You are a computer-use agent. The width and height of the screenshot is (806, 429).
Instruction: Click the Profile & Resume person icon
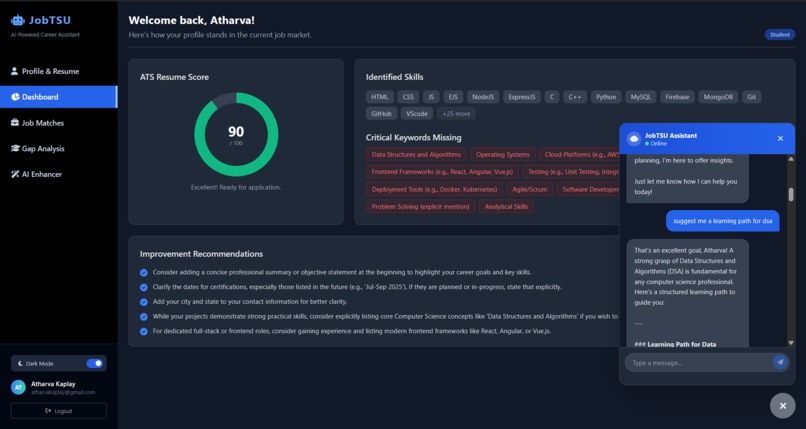pyautogui.click(x=14, y=71)
